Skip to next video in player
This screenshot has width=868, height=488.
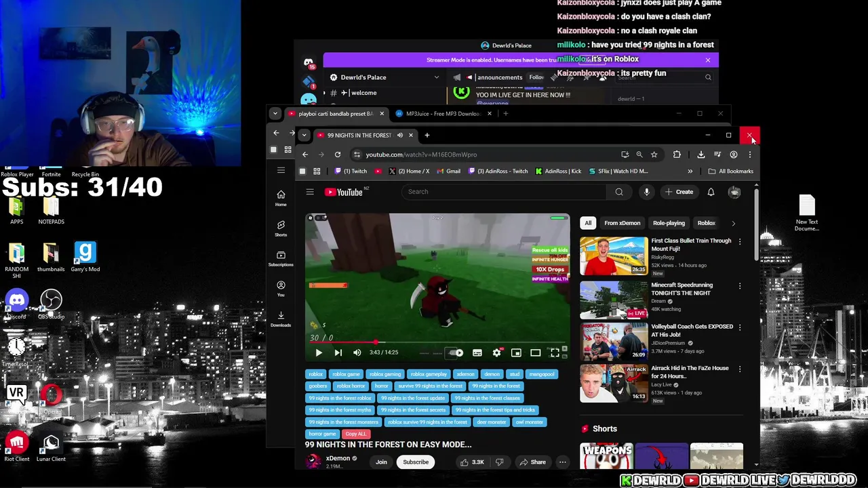(338, 352)
